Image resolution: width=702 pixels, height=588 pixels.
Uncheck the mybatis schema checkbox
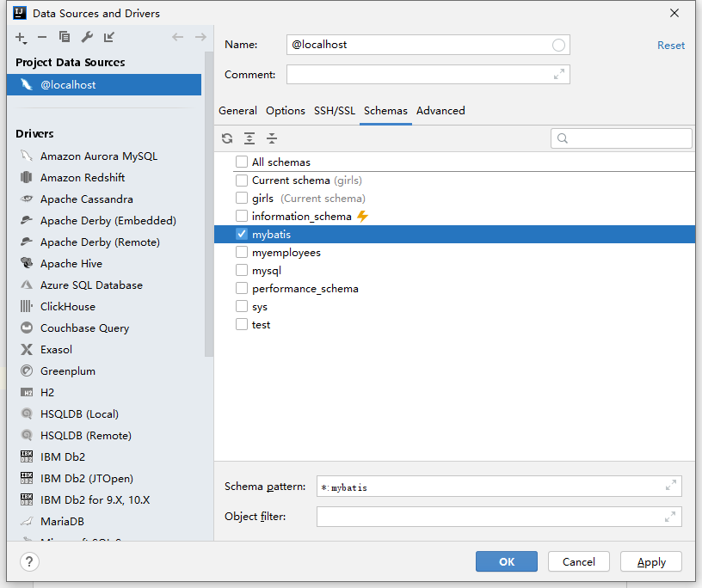point(242,235)
